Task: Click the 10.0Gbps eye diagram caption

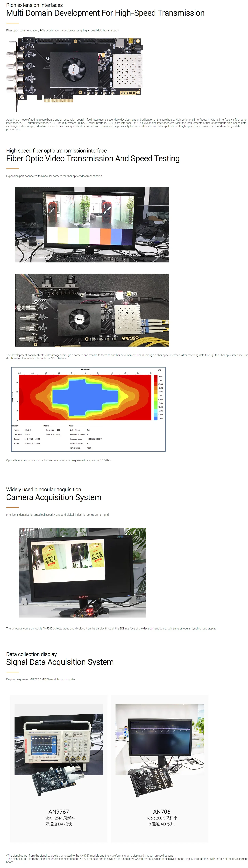Action: coord(59,460)
